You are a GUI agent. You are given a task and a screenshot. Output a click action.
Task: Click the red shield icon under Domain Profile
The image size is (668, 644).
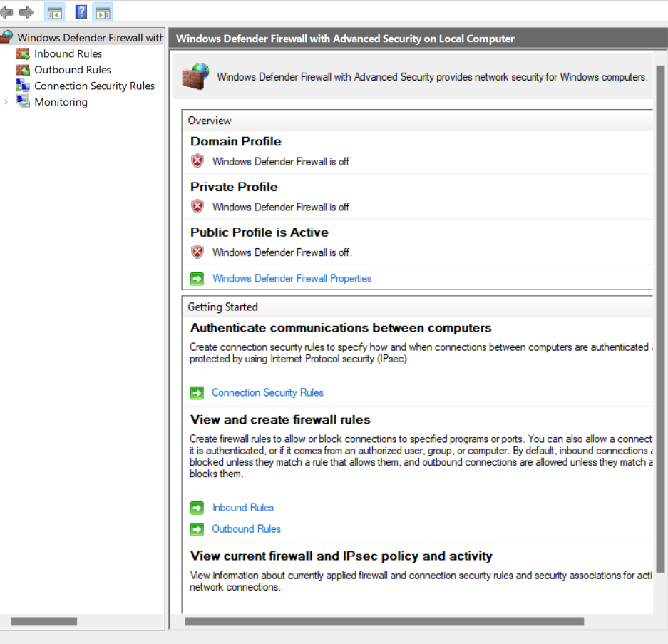coord(197,161)
